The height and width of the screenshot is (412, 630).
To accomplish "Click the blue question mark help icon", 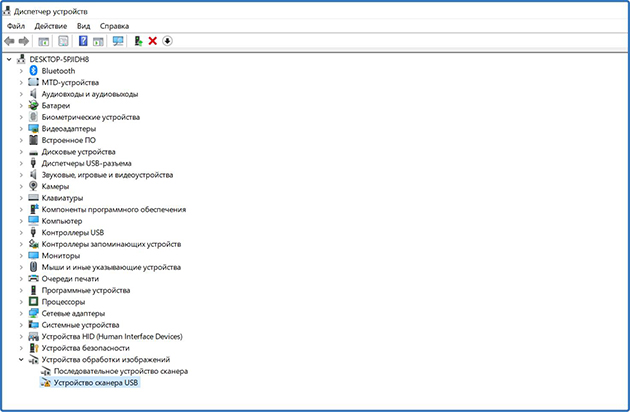I will 84,41.
